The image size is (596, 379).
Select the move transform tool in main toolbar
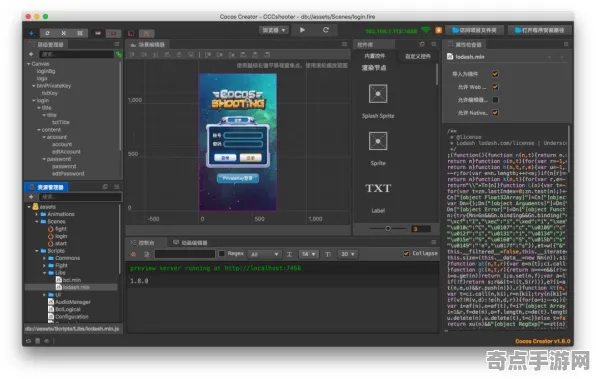(x=31, y=33)
